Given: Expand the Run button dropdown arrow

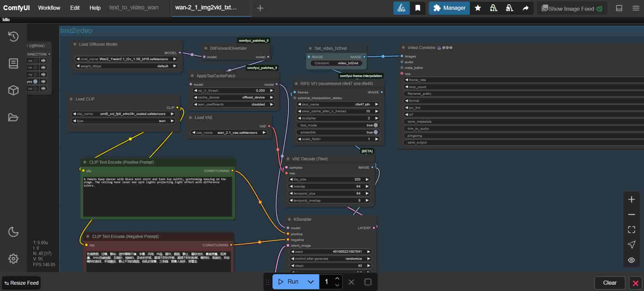Looking at the screenshot, I should pos(311,282).
